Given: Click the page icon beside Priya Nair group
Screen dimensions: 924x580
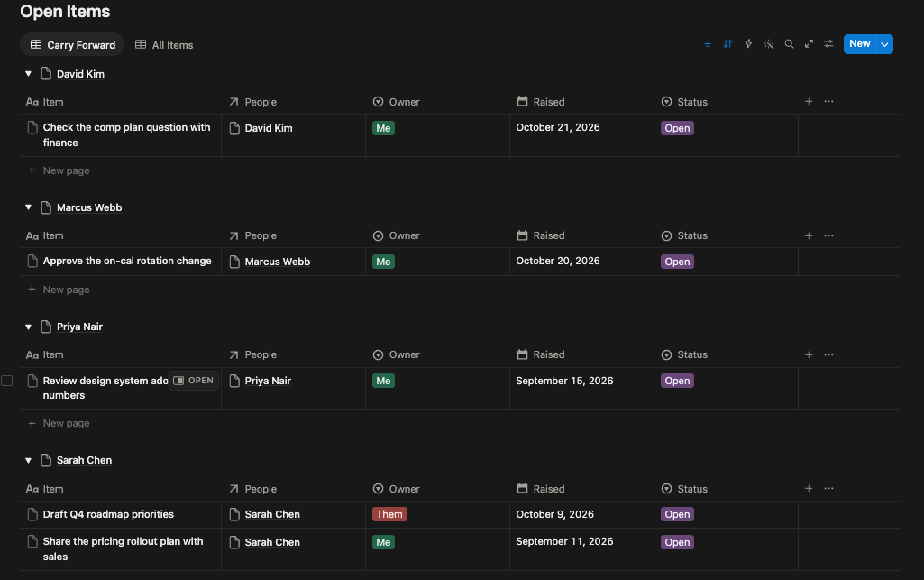Looking at the screenshot, I should 46,327.
